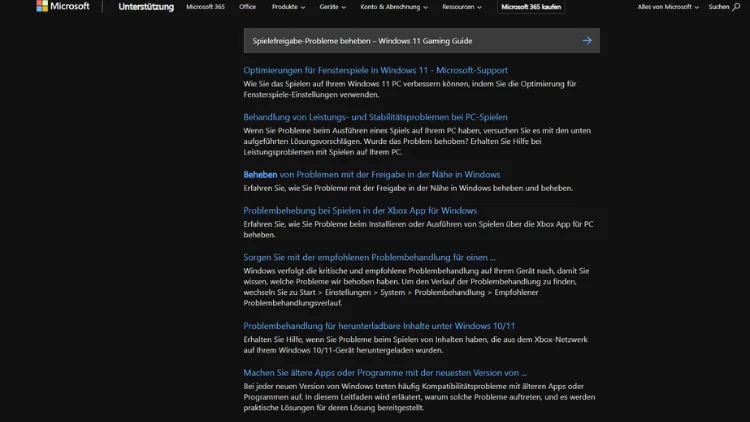
Task: Expand the Ressourcen dropdown
Action: point(462,7)
